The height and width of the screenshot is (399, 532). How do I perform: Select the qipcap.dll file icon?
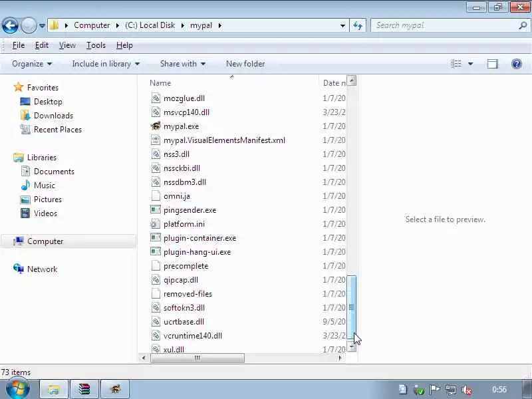(156, 280)
